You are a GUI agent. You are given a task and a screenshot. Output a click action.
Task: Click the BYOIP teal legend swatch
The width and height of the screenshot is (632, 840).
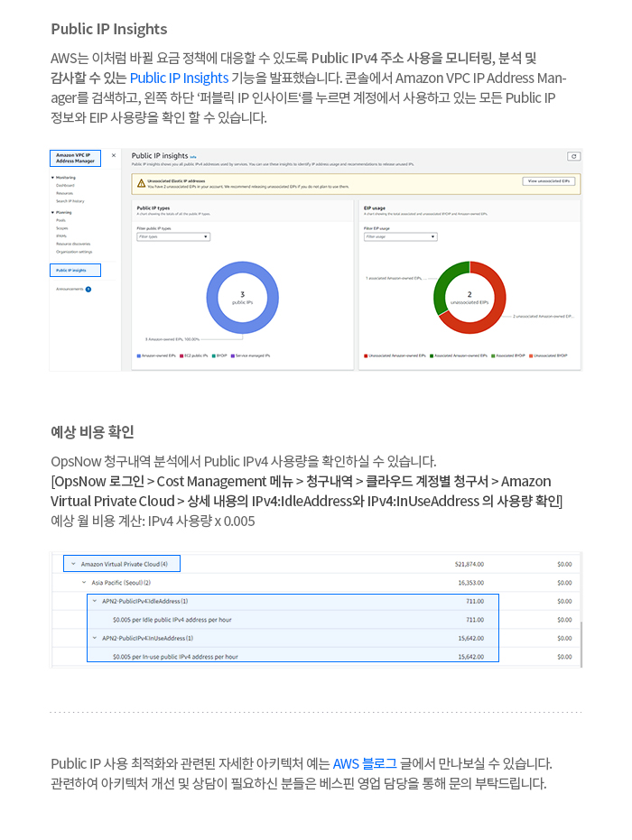tap(213, 355)
